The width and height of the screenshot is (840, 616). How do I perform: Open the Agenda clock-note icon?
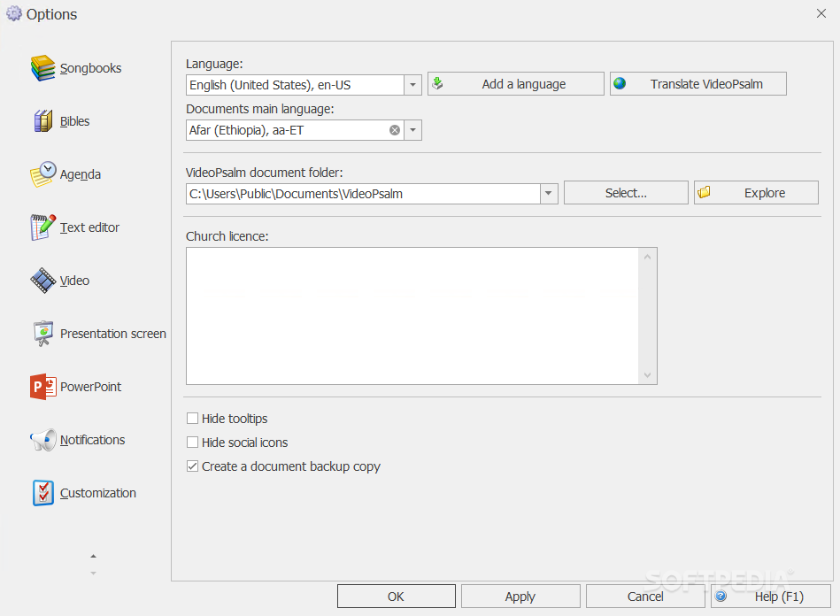pyautogui.click(x=42, y=174)
